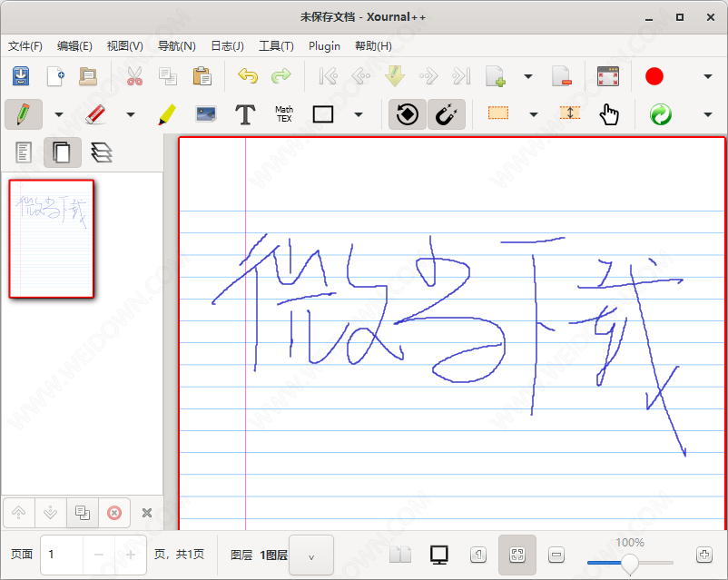728x580 pixels.
Task: Create a new document
Action: [54, 76]
